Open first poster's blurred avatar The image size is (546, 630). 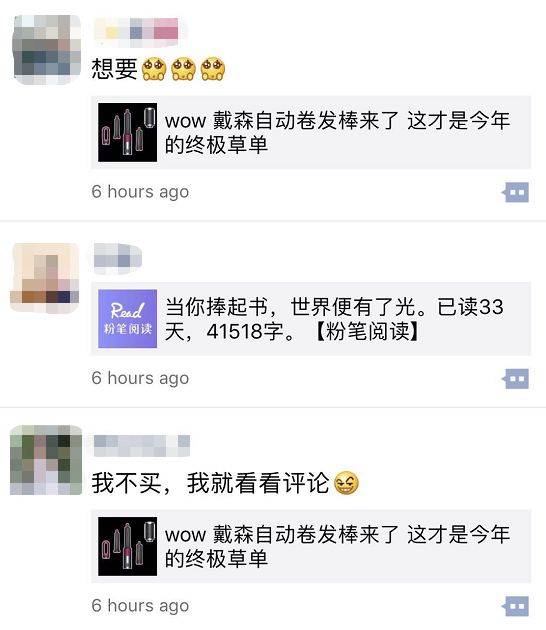46,50
